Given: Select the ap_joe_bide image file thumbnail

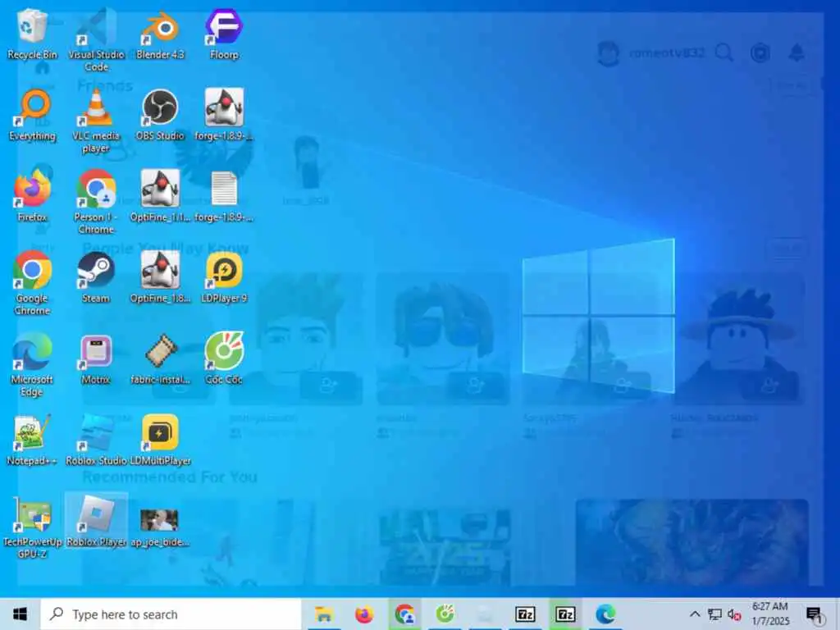Looking at the screenshot, I should point(160,526).
